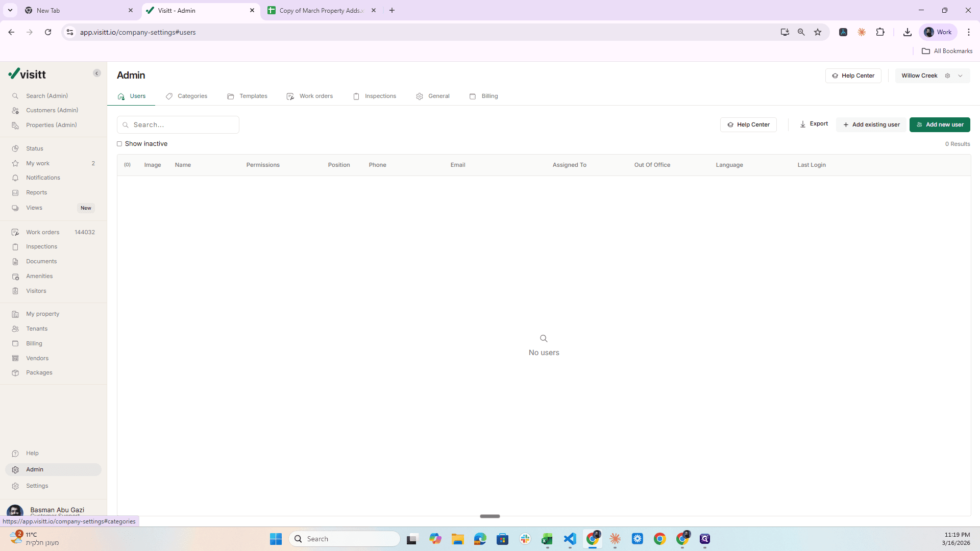
Task: Click the horizontal scrollbar thumb below the table
Action: pos(490,516)
